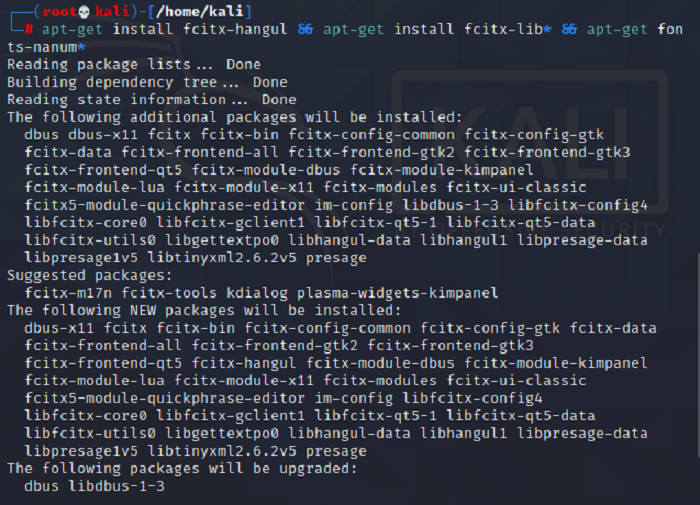The image size is (700, 505).
Task: Click the Reading state information line
Action: click(151, 101)
